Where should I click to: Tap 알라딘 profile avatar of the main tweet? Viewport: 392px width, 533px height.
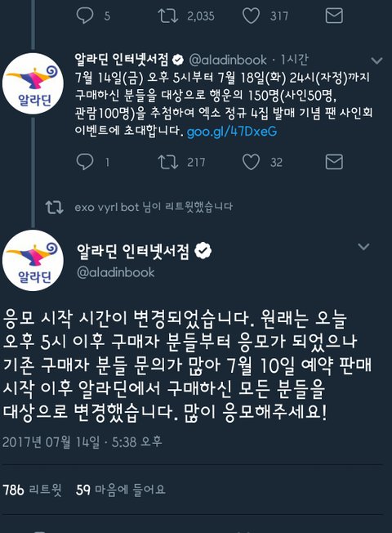tap(33, 261)
